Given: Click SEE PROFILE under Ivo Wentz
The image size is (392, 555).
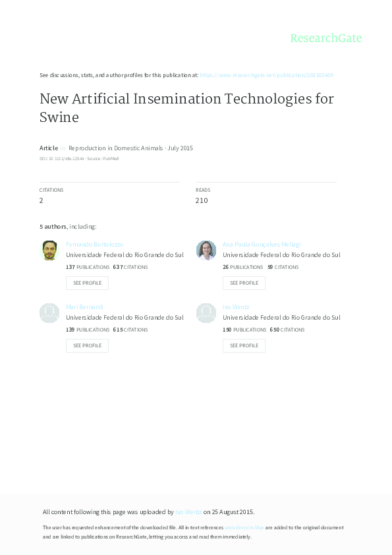Looking at the screenshot, I should coord(244,345).
